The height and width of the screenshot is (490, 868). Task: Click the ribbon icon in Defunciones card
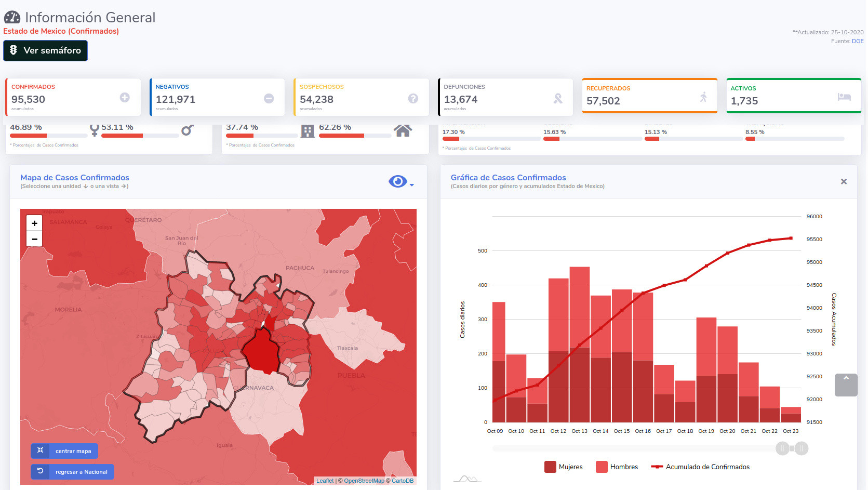click(558, 98)
